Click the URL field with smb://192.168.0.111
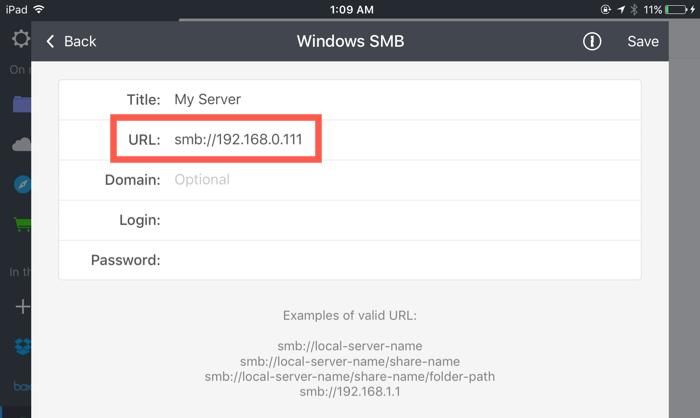700x418 pixels. click(x=400, y=140)
